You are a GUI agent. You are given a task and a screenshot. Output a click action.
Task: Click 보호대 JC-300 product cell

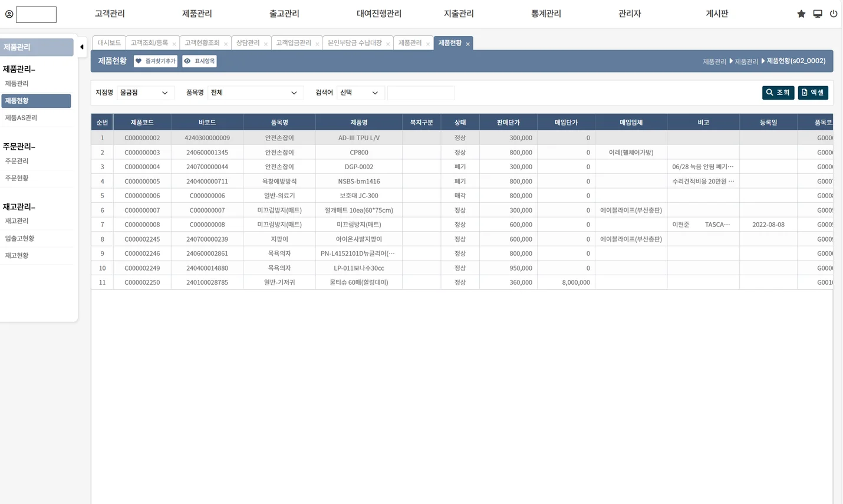(359, 196)
